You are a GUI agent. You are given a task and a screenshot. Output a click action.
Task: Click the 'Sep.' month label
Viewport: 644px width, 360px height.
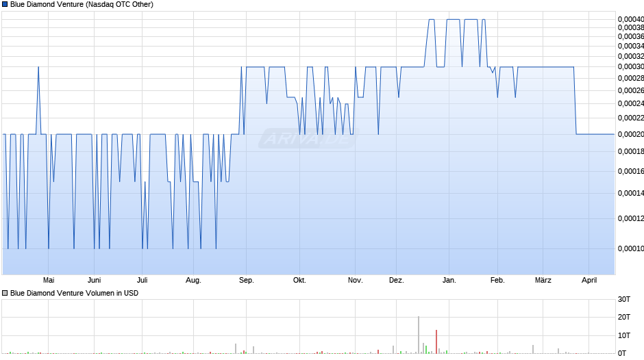247,280
